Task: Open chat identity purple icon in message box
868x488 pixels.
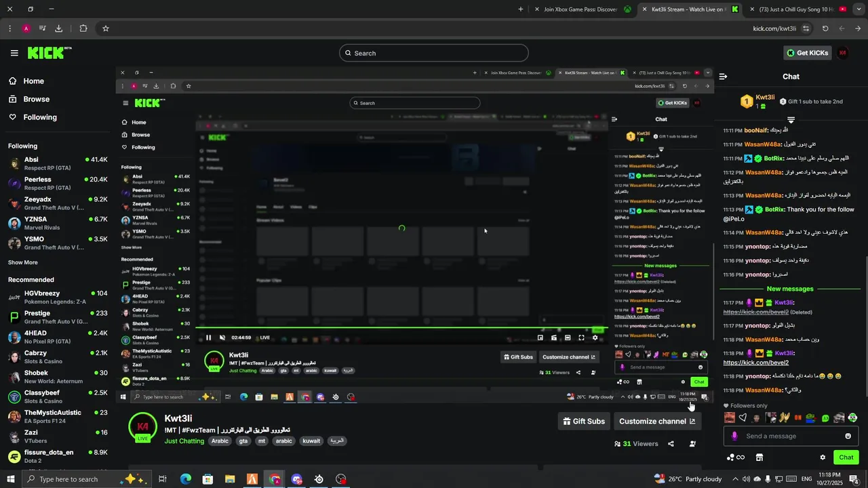Action: coord(734,436)
